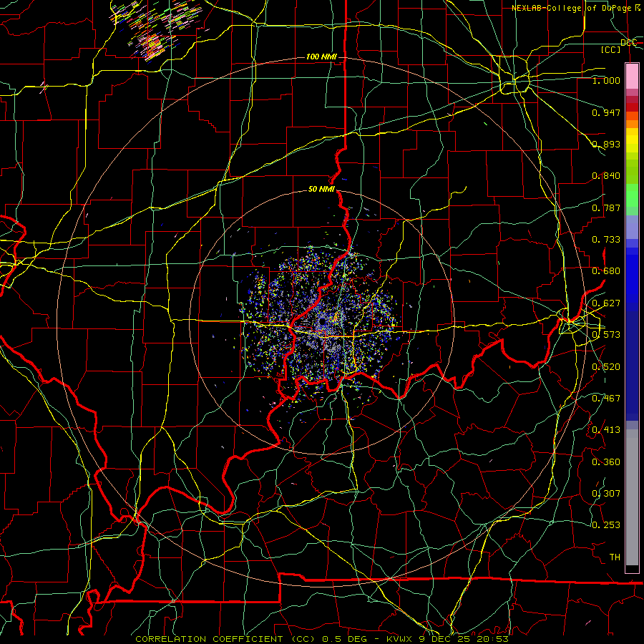
Task: Click the 0.360 legend value
Action: 606,462
